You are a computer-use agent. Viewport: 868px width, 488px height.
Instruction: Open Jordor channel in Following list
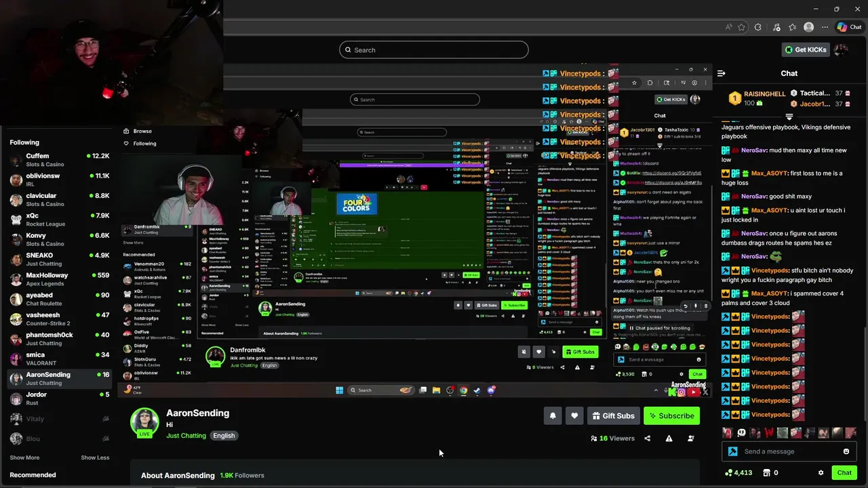click(x=60, y=399)
